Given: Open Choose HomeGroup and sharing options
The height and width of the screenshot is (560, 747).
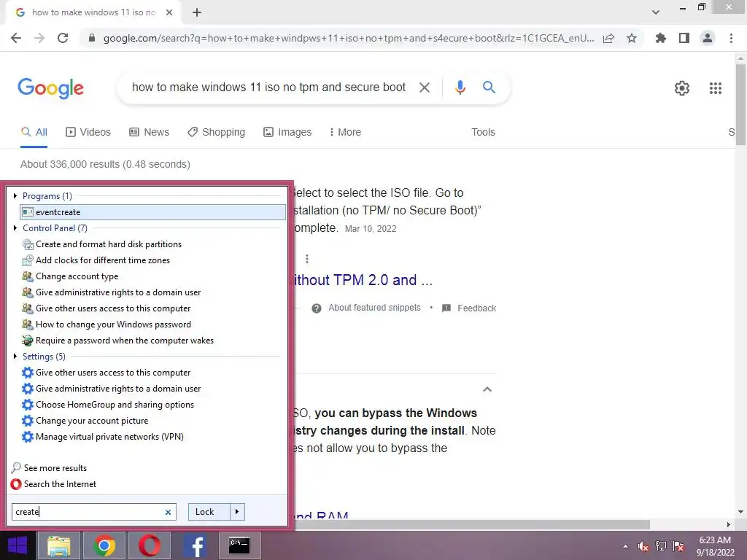Looking at the screenshot, I should point(108,405).
